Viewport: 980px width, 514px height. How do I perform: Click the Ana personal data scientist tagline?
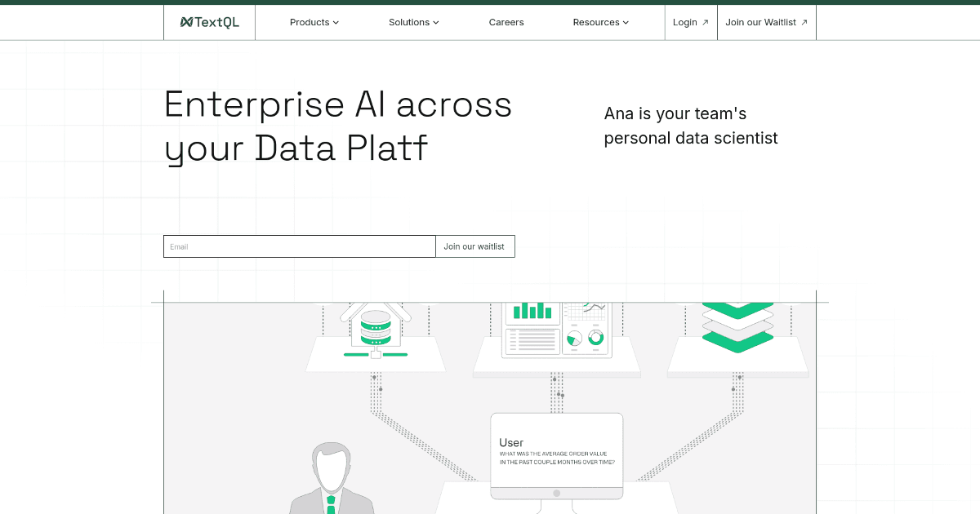pyautogui.click(x=690, y=126)
